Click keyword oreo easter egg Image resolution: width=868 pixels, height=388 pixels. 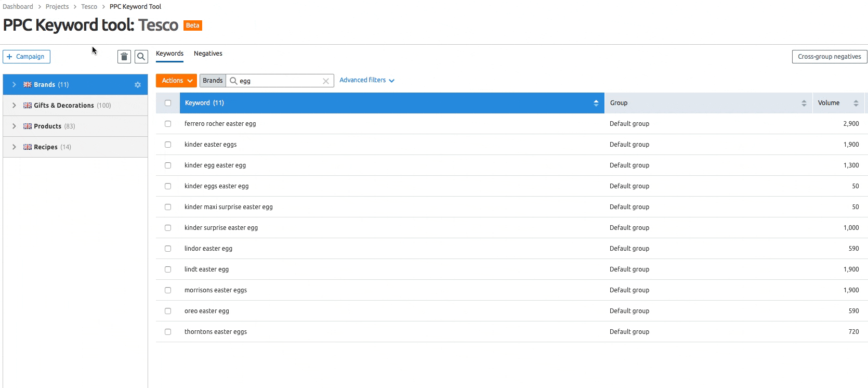pos(206,311)
